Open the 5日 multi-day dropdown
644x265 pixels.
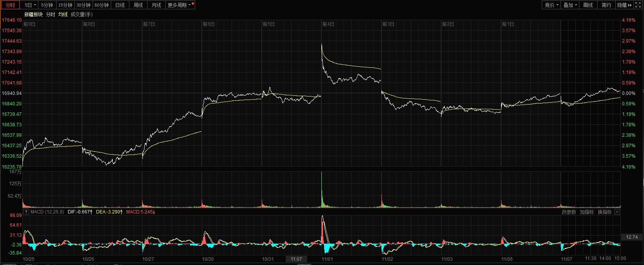[30, 5]
